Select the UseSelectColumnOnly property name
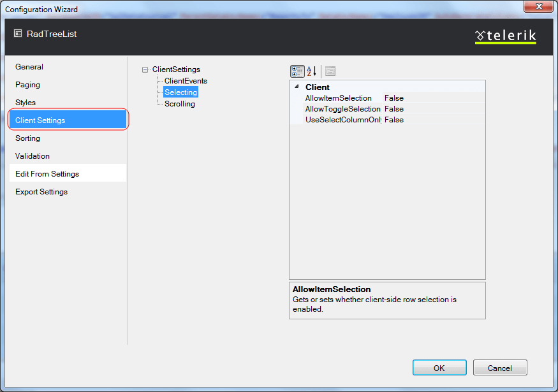Viewport: 558px width, 392px height. coord(343,120)
